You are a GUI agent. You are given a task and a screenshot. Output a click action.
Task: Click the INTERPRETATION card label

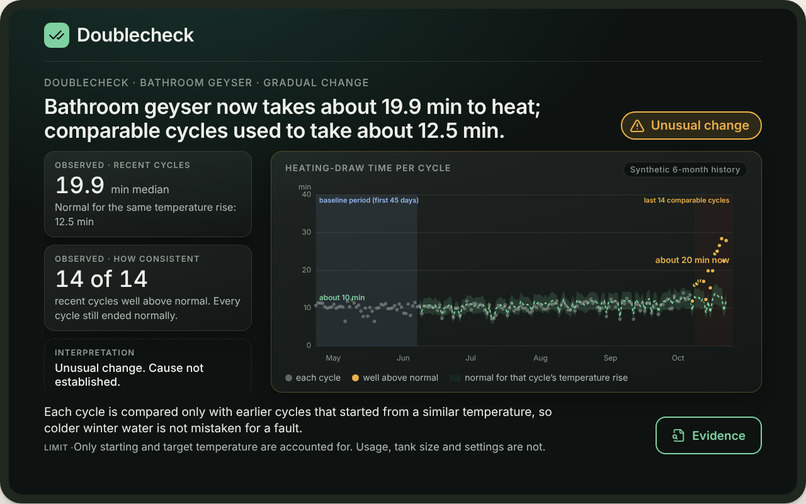point(95,352)
